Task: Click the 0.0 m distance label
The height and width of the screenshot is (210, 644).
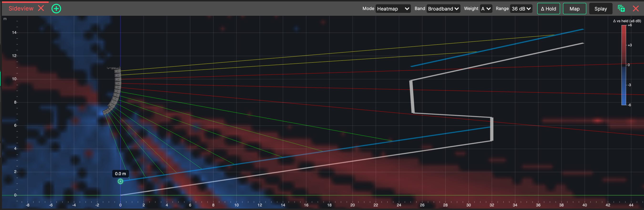Action: tap(121, 174)
